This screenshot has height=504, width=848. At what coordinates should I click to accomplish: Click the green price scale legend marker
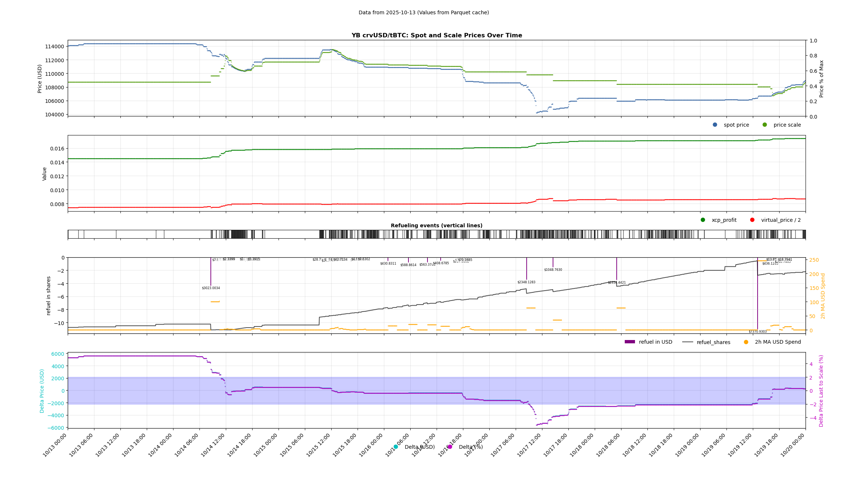(765, 125)
